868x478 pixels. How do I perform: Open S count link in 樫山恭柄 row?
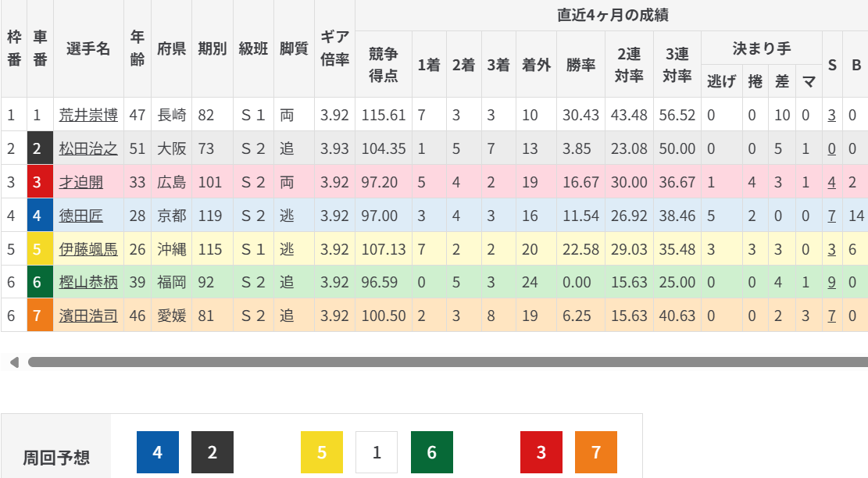832,282
